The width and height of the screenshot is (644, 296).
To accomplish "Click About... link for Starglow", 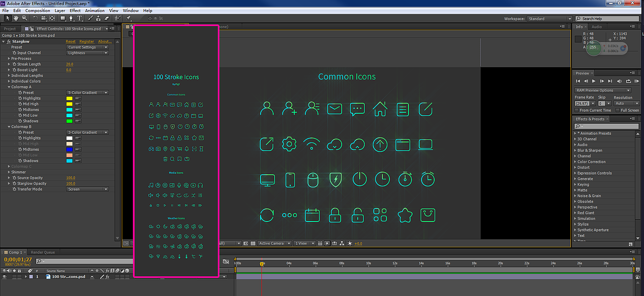I will [105, 42].
